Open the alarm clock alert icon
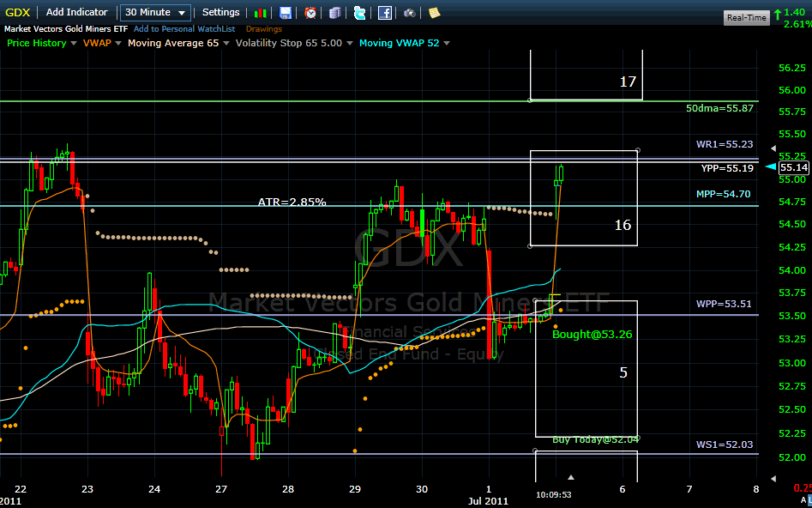The width and height of the screenshot is (812, 508). pos(310,13)
